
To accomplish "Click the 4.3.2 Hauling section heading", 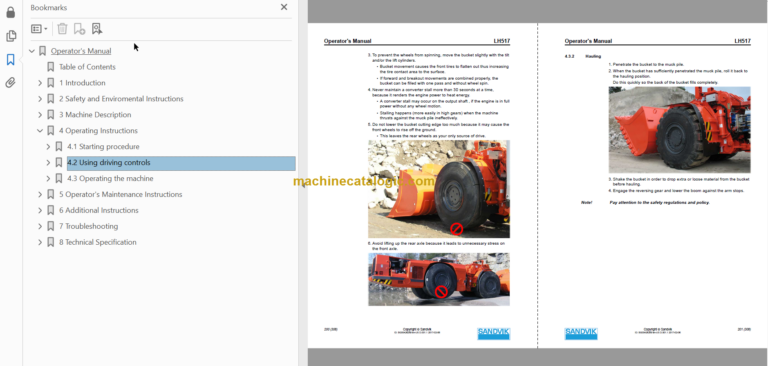I will pos(583,57).
